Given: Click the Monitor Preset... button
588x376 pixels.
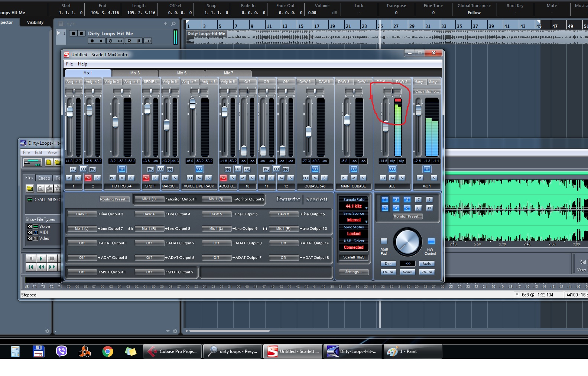Looking at the screenshot, I should pyautogui.click(x=407, y=216).
